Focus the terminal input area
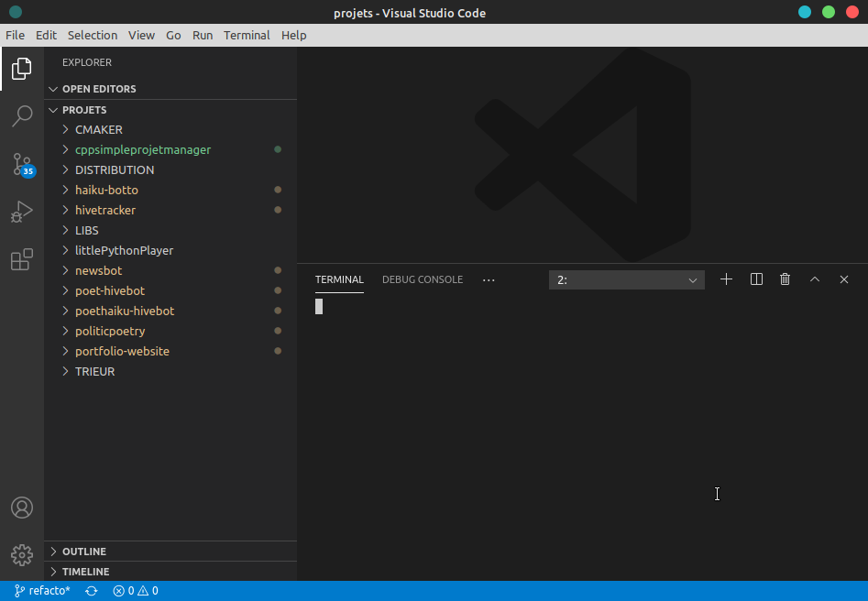868x601 pixels. coord(582,437)
